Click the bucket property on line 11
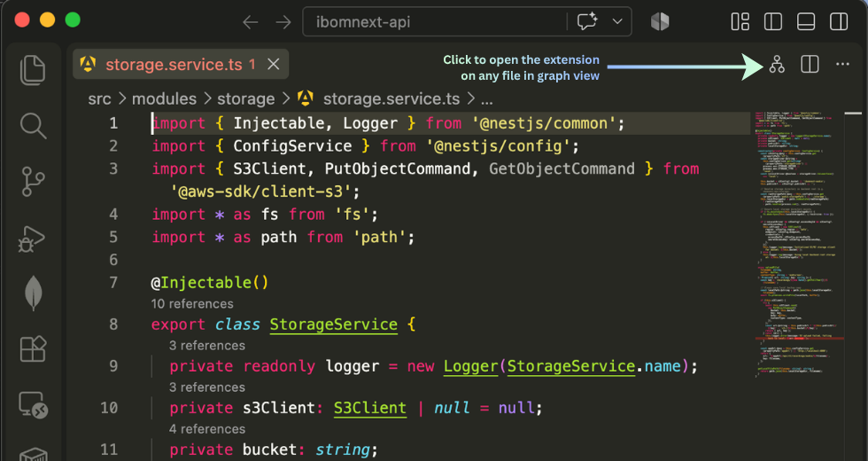868x461 pixels. click(269, 449)
